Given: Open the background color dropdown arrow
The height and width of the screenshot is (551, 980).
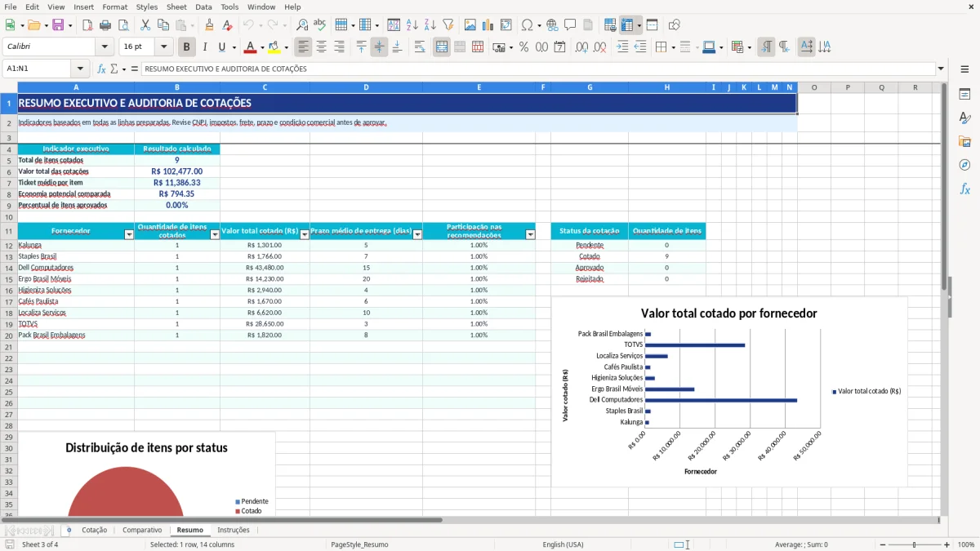Looking at the screenshot, I should pos(287,47).
